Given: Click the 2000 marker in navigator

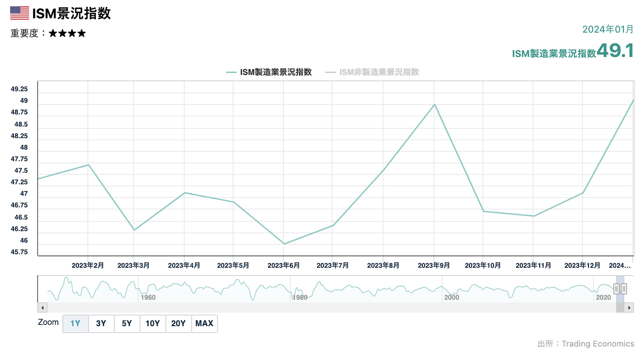Looking at the screenshot, I should click(452, 297).
